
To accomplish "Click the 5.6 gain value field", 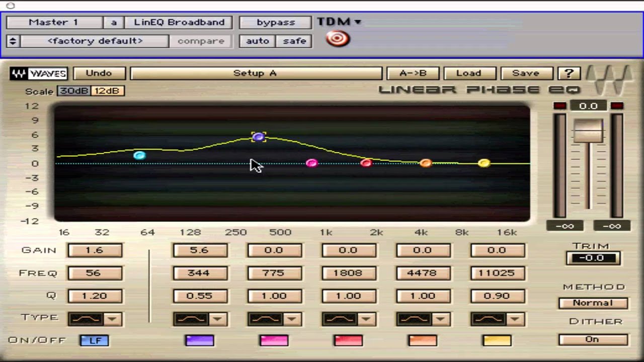I will (x=200, y=250).
